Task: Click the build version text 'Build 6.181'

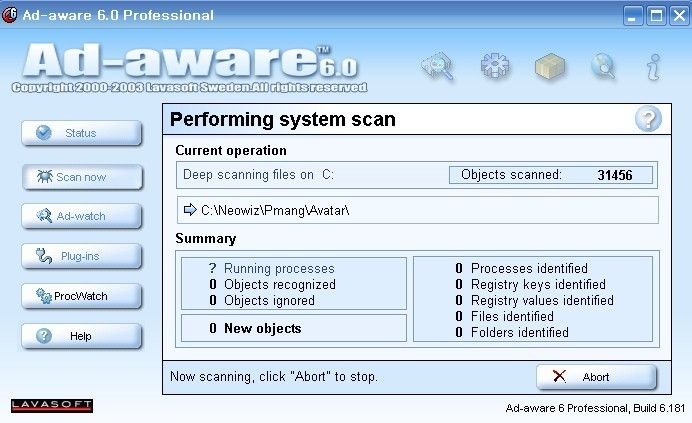Action: pyautogui.click(x=659, y=408)
